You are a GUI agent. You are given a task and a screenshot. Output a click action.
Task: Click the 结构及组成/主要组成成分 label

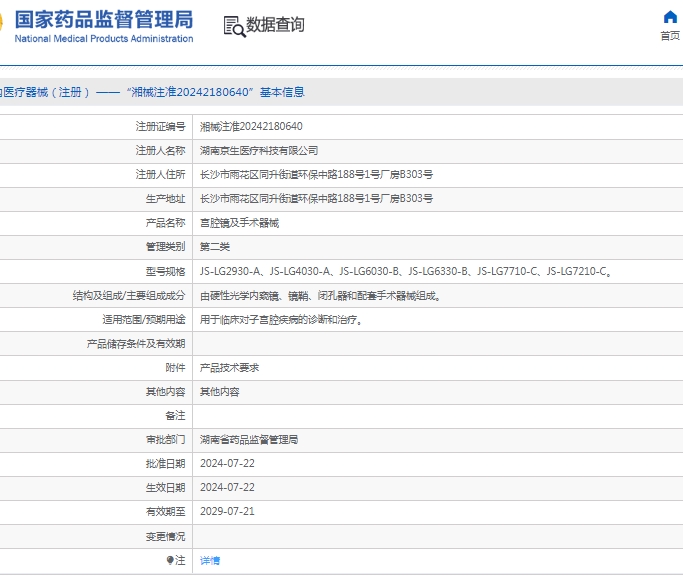click(129, 296)
